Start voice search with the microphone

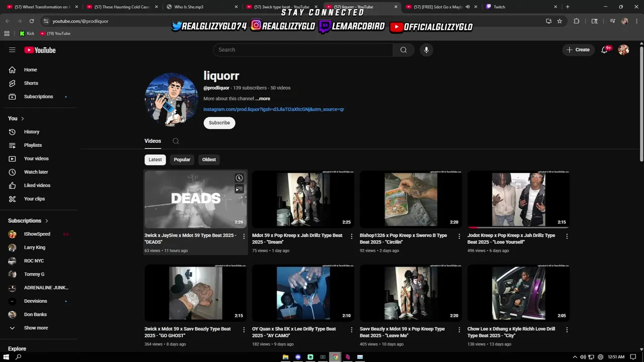[x=426, y=50]
